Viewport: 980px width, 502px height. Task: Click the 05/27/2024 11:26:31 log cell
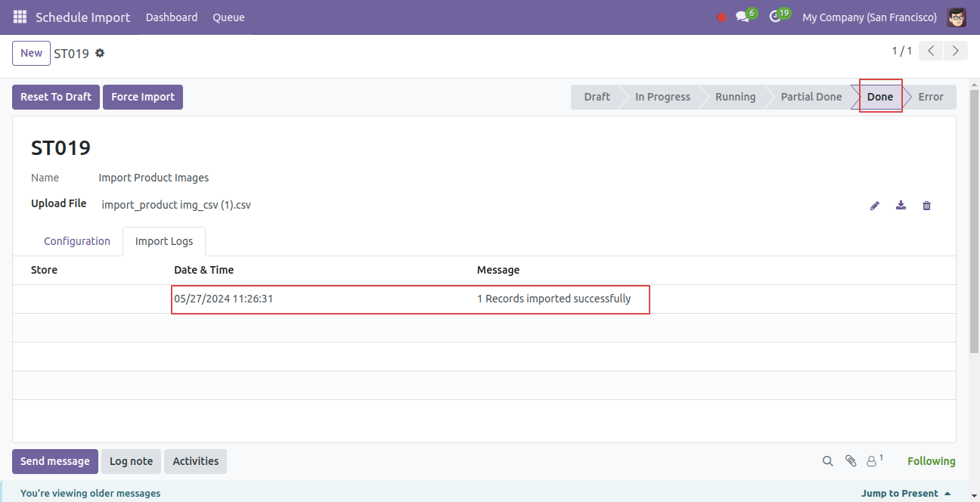(224, 299)
